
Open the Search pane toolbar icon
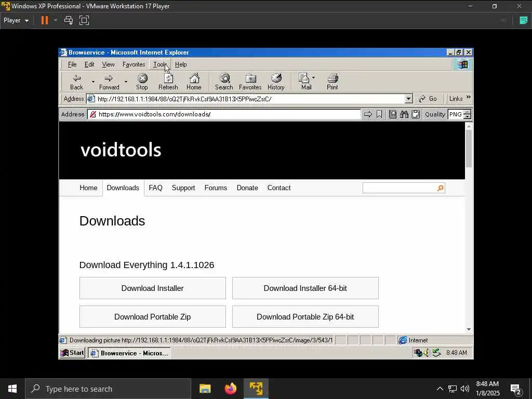pyautogui.click(x=224, y=82)
